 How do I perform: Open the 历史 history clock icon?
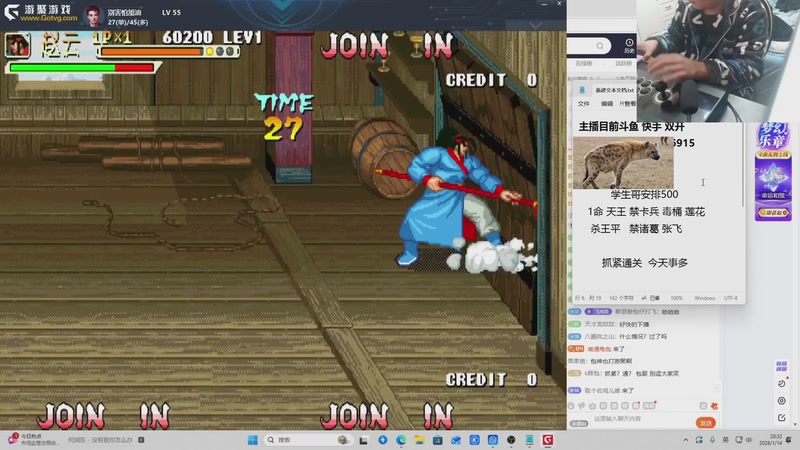(x=629, y=45)
